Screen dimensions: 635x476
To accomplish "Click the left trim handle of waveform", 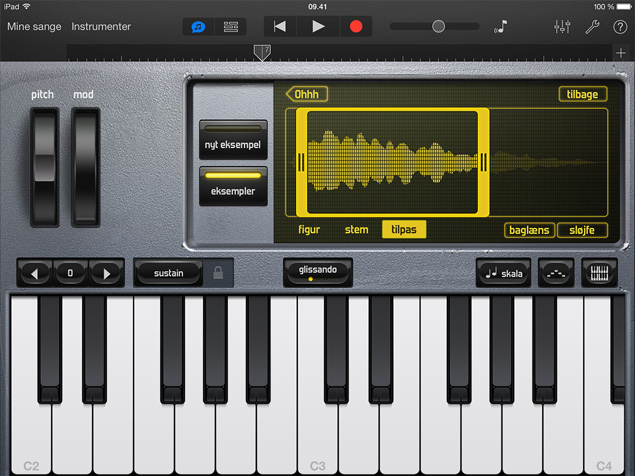I will point(301,162).
